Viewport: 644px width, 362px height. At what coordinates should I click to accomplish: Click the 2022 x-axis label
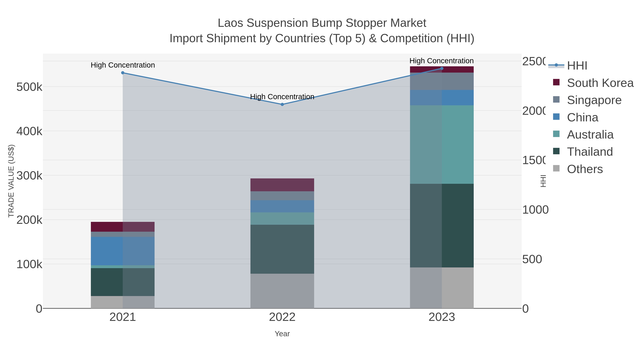[282, 317]
